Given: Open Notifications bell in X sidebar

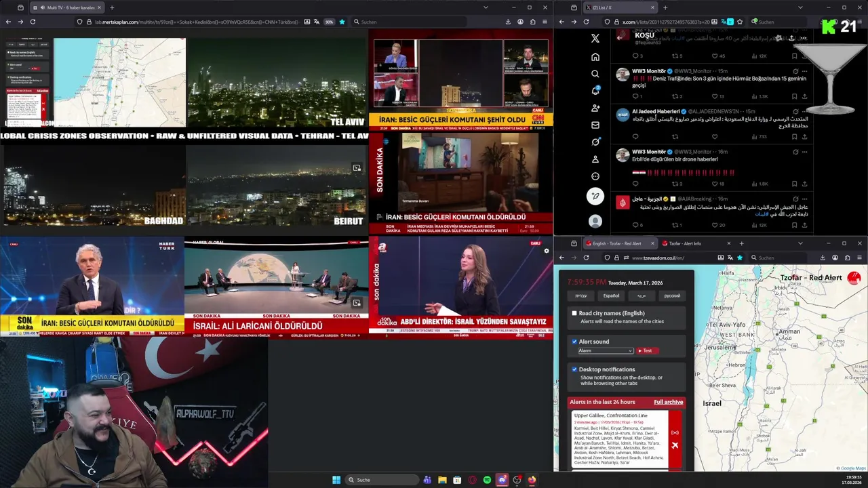Looking at the screenshot, I should [595, 91].
